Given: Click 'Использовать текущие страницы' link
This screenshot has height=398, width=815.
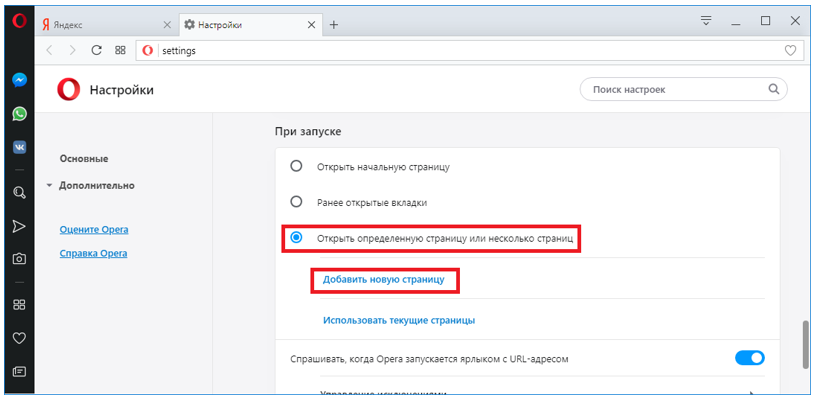Looking at the screenshot, I should point(399,320).
